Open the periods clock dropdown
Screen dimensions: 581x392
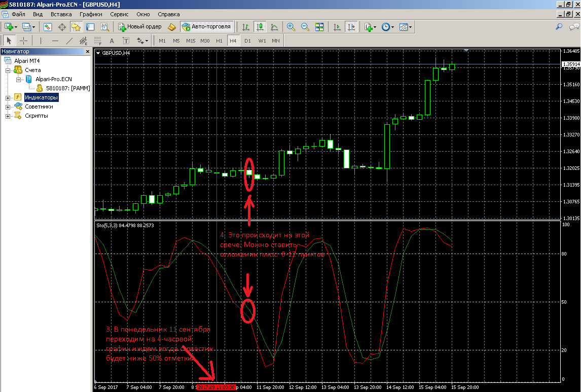click(x=387, y=27)
